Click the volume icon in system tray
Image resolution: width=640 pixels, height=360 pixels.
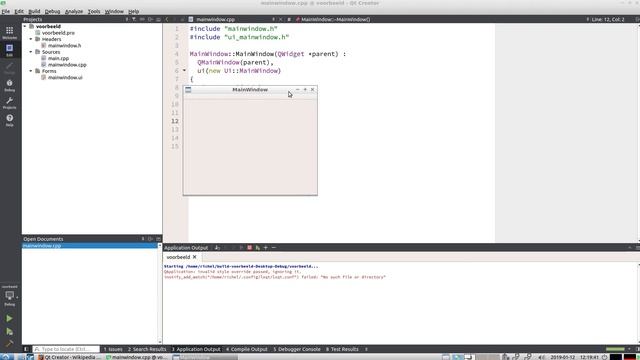click(x=541, y=357)
